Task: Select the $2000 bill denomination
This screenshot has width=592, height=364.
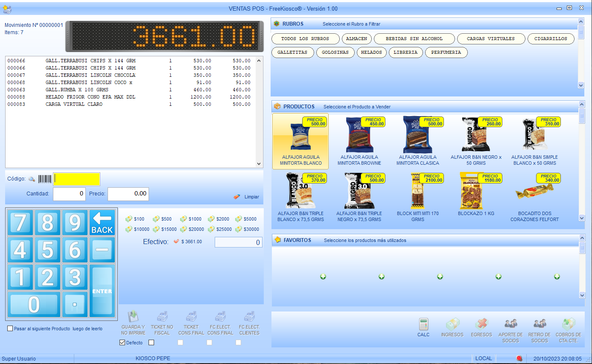Action: pyautogui.click(x=219, y=219)
